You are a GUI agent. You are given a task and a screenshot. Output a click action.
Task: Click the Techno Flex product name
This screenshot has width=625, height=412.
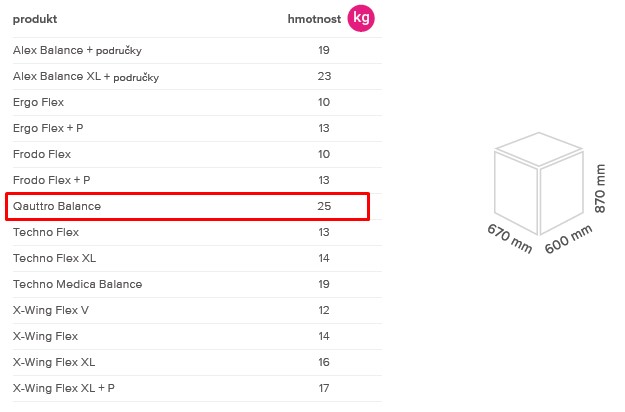click(46, 232)
